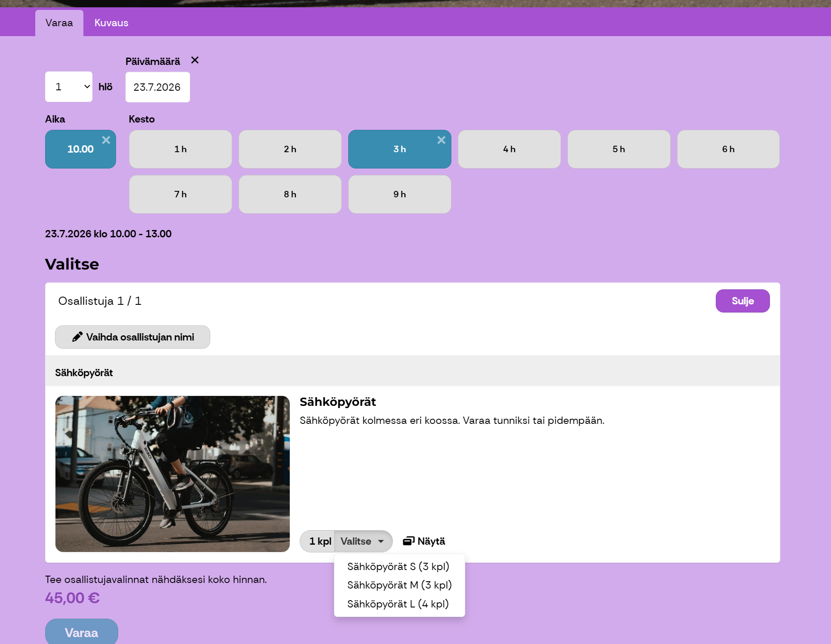Switch to the Kuvaus tab

[x=111, y=23]
